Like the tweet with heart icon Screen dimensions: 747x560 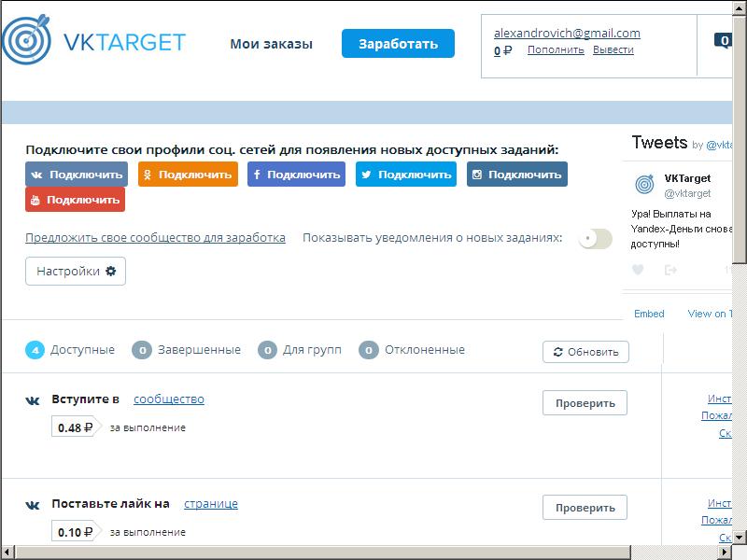coord(638,270)
